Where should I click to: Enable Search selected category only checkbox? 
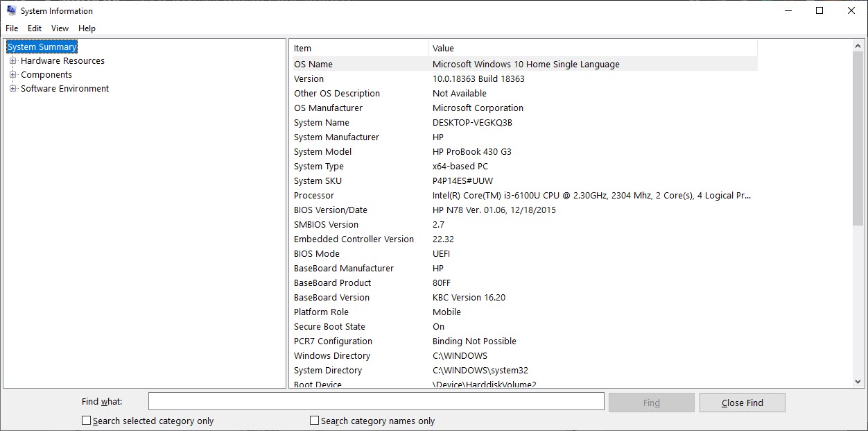(x=87, y=421)
